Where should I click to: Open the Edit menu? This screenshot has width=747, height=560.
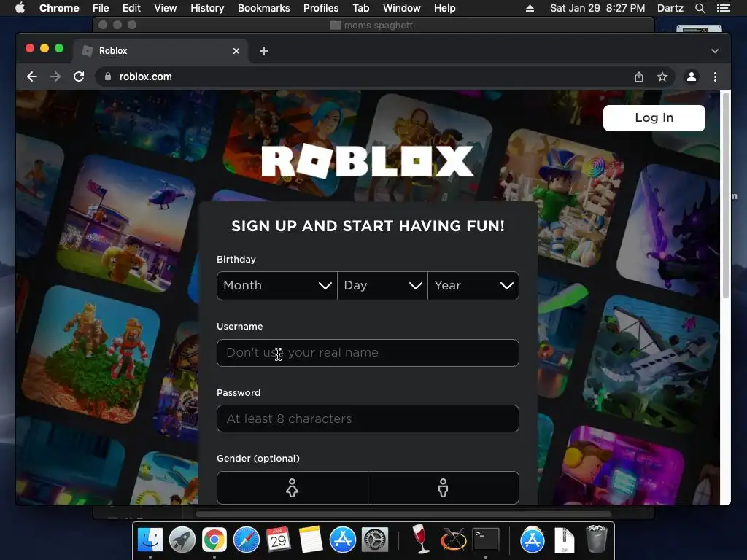(131, 8)
